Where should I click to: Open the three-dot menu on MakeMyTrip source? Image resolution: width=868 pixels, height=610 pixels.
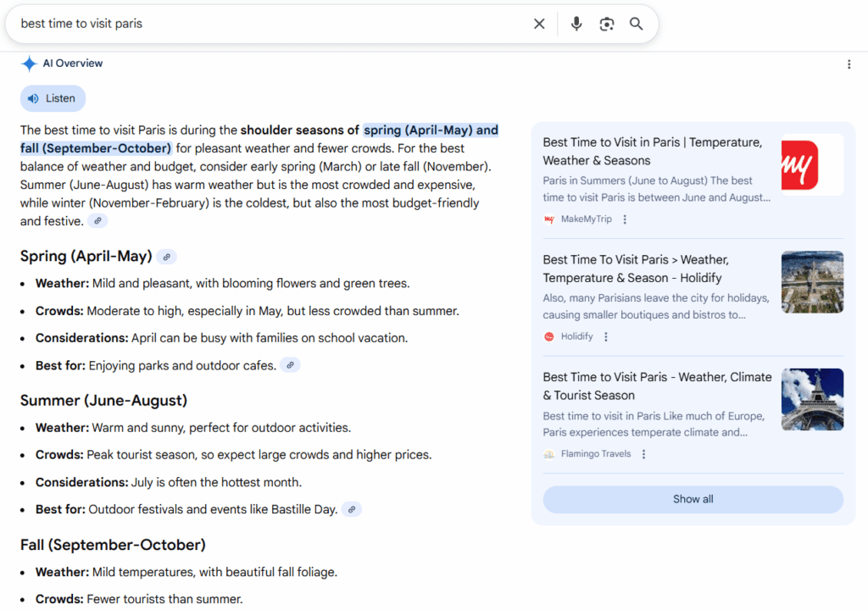click(625, 219)
